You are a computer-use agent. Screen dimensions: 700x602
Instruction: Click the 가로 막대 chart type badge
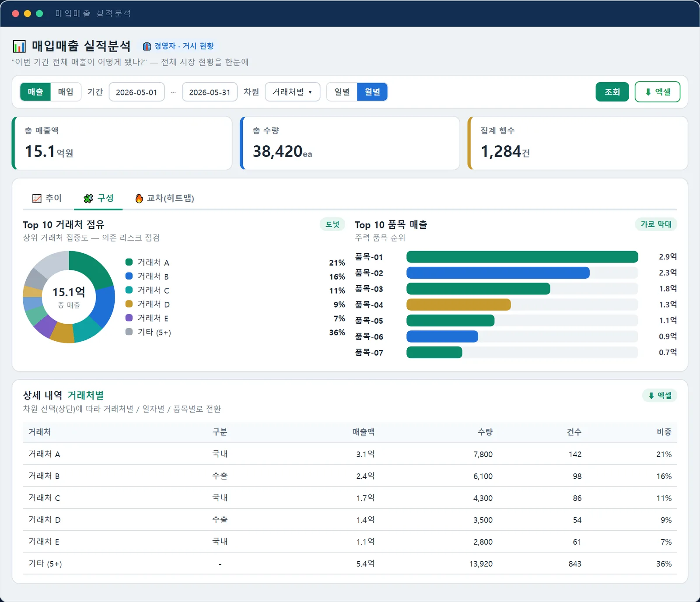[x=656, y=224]
